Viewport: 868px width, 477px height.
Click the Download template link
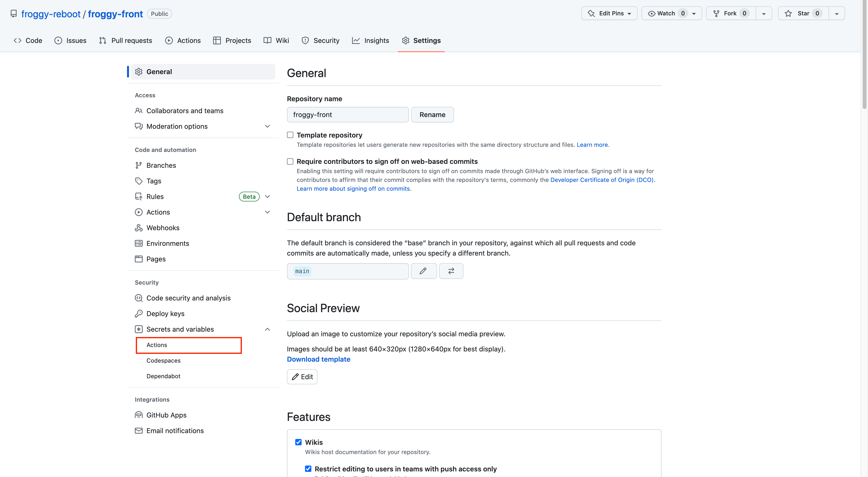(x=318, y=359)
